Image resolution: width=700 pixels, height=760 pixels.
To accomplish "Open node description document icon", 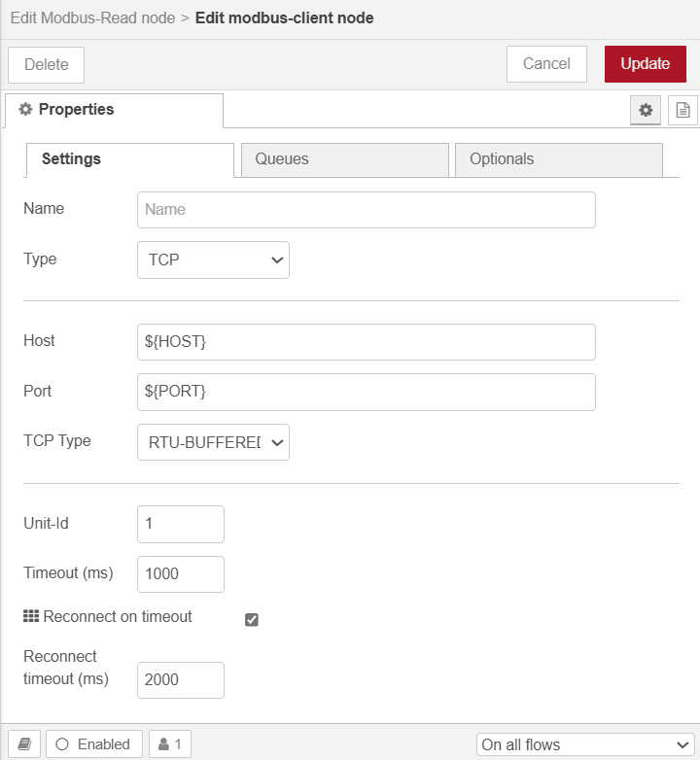I will coord(682,110).
